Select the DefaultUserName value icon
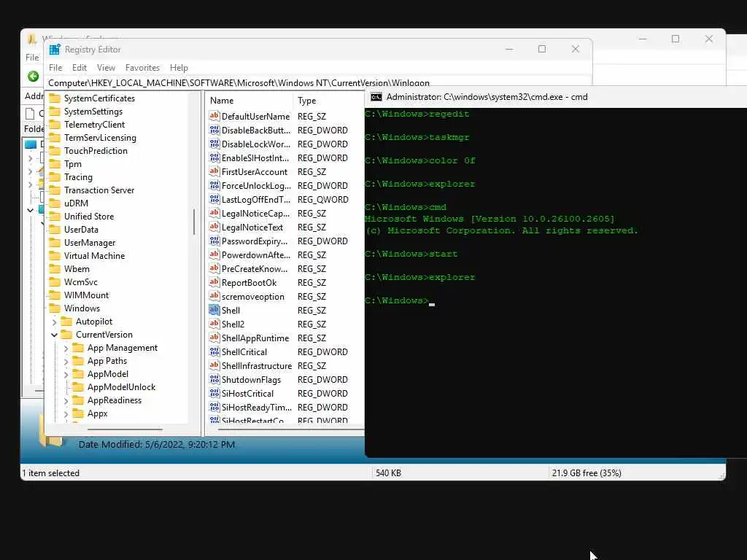 214,116
